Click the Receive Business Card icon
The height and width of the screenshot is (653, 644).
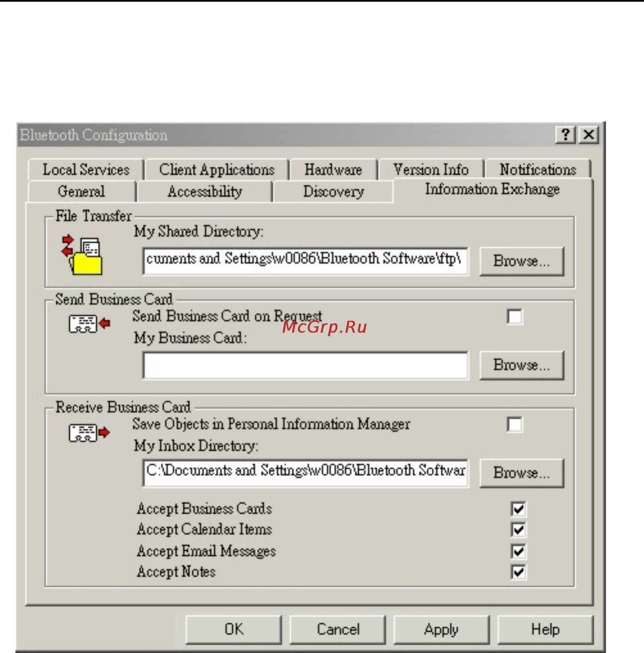coord(89,433)
